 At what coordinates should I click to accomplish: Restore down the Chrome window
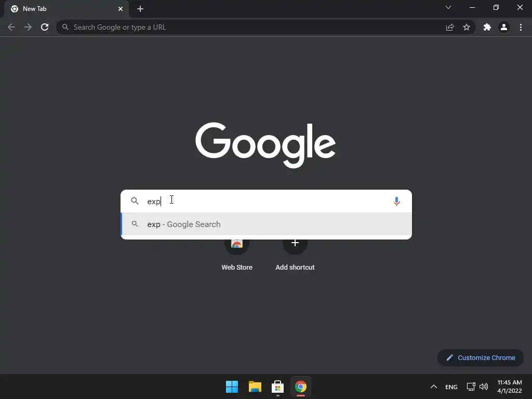pyautogui.click(x=496, y=7)
